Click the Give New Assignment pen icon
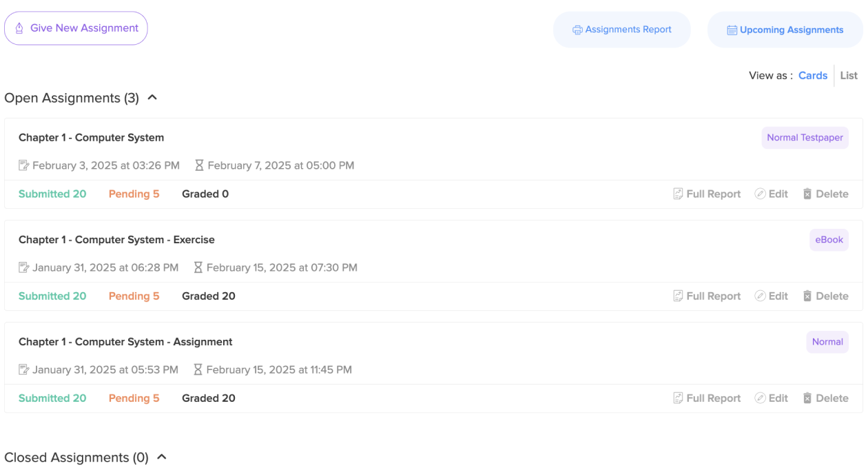 (x=19, y=28)
